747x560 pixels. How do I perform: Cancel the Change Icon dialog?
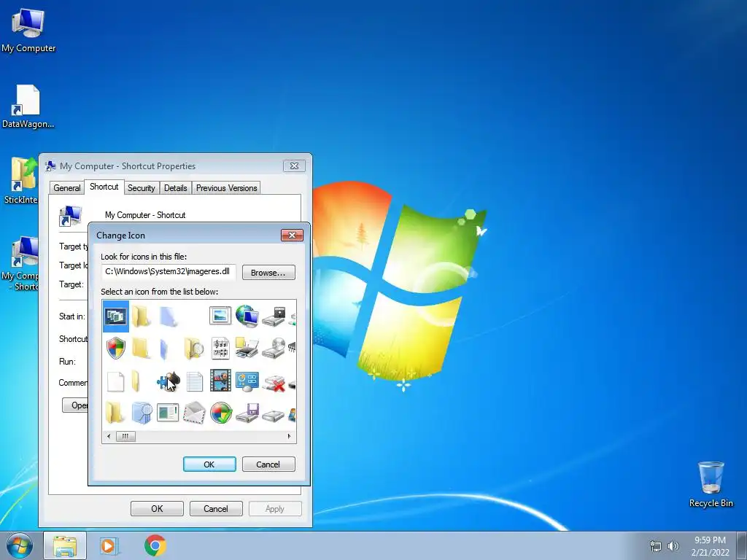tap(268, 464)
